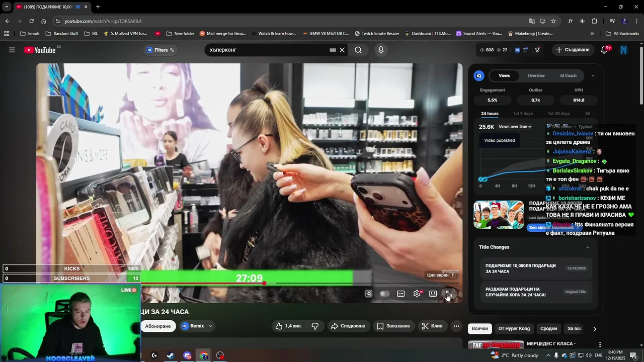Translate page icon in address bar

[532, 21]
